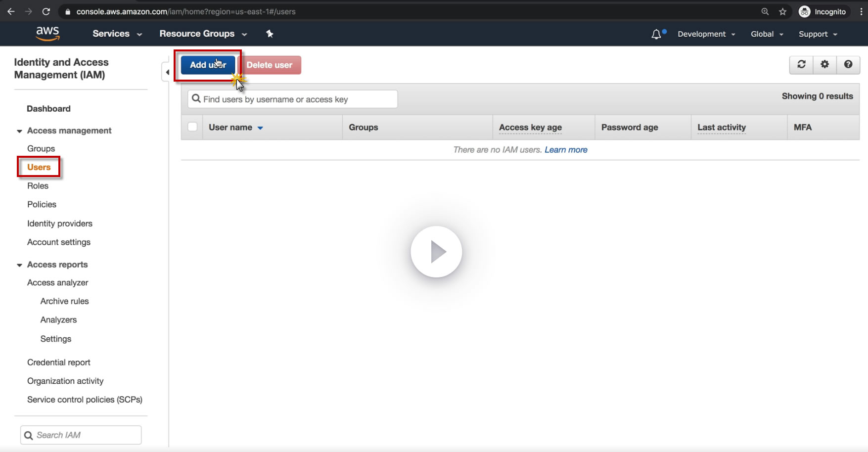Go to Groups in the sidebar
This screenshot has width=868, height=452.
tap(41, 149)
